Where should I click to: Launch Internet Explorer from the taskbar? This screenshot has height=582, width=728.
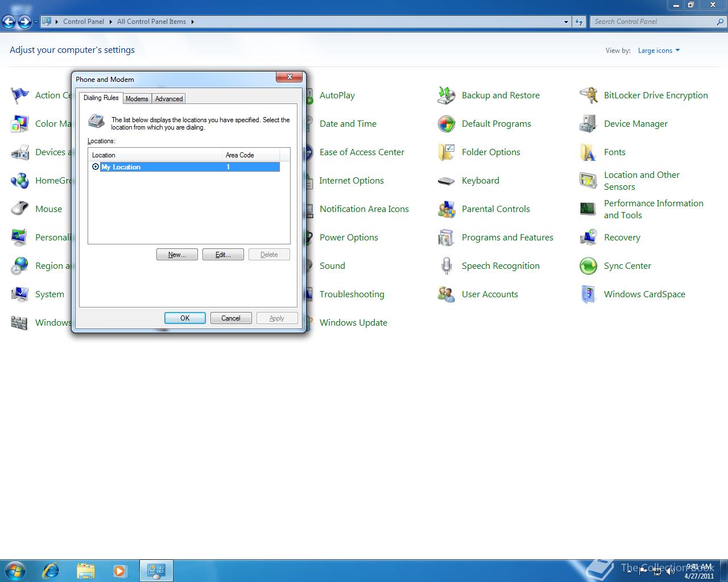click(x=51, y=571)
